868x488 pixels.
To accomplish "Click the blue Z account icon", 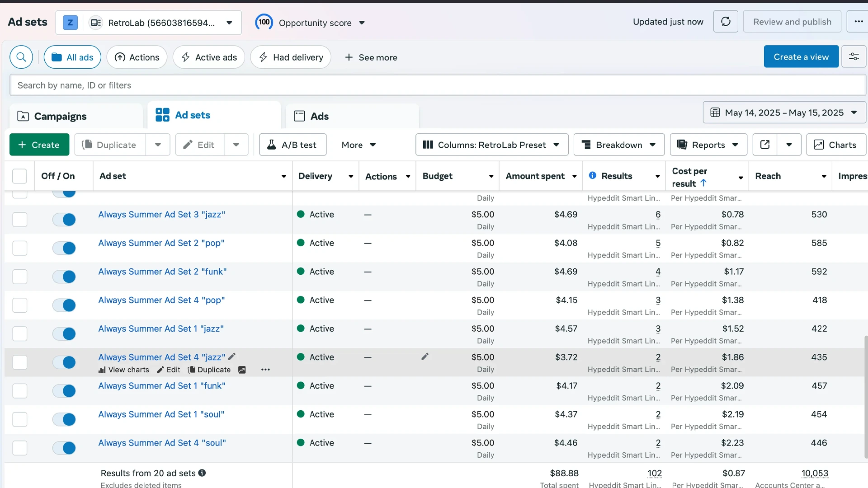I will tap(70, 23).
